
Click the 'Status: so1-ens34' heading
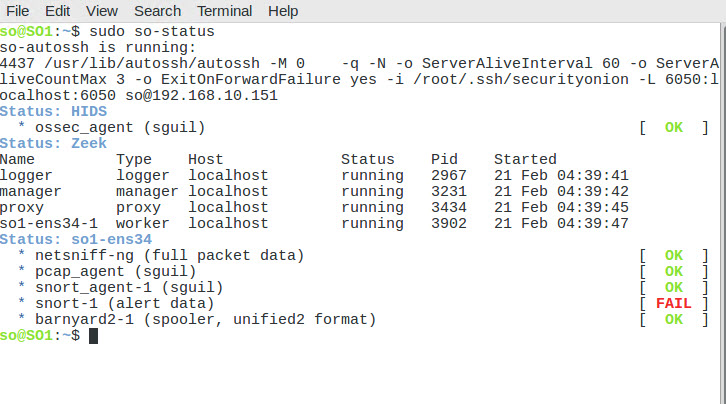76,239
